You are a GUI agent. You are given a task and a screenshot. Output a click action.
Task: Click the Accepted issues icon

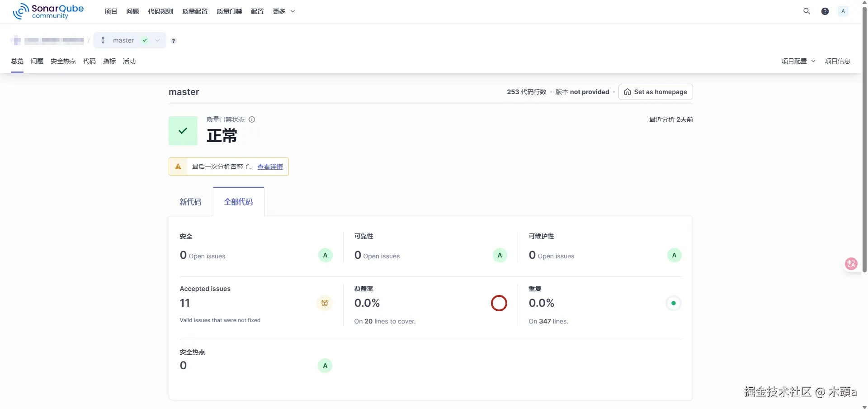click(325, 303)
